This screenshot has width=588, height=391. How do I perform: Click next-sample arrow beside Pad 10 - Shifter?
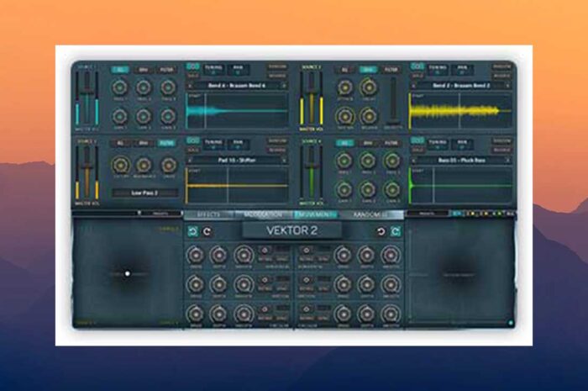[x=284, y=161]
